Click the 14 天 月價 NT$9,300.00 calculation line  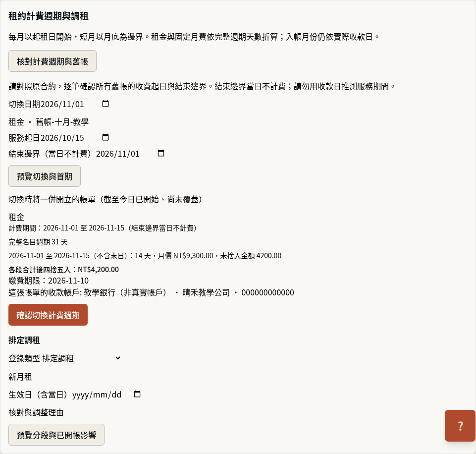tap(145, 256)
